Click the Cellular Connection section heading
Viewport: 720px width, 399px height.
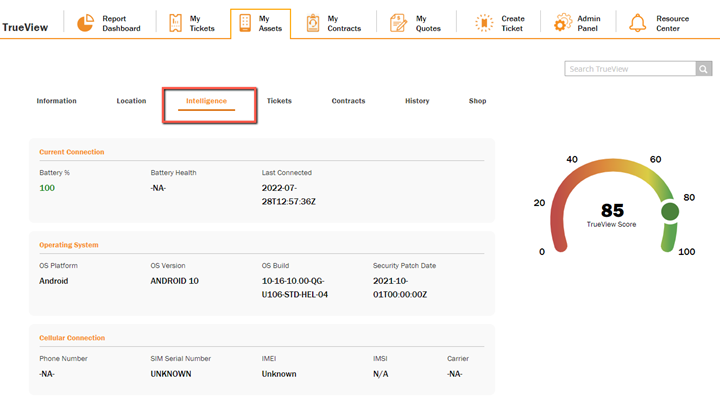(72, 338)
